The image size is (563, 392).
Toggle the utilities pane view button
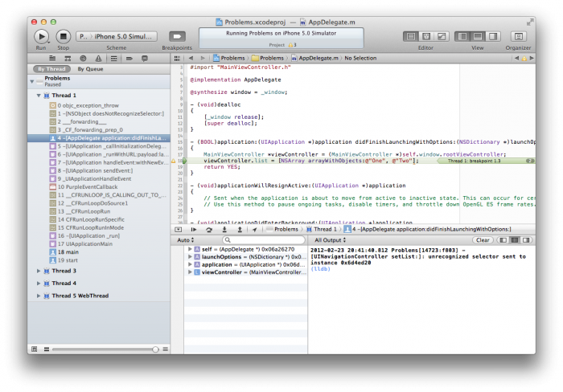493,36
